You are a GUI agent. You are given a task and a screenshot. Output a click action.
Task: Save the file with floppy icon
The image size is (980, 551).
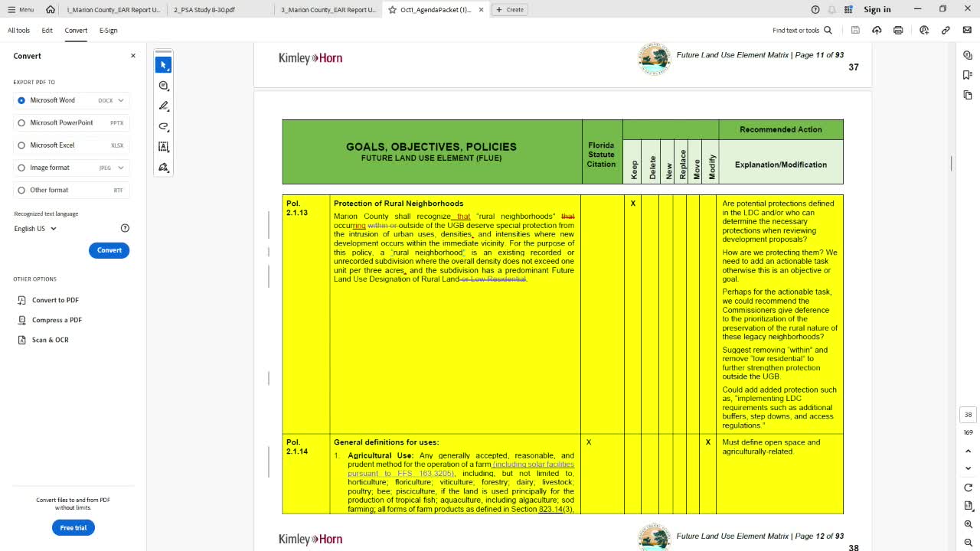click(855, 30)
